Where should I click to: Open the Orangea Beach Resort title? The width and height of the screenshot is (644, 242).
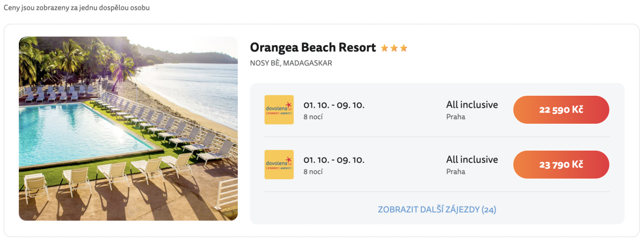pos(313,47)
